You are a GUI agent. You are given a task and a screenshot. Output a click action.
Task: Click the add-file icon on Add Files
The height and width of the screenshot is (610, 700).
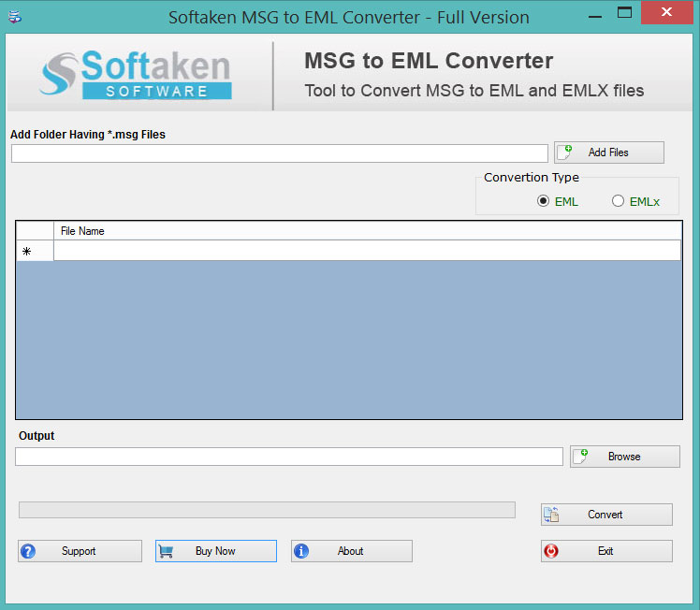pyautogui.click(x=565, y=152)
